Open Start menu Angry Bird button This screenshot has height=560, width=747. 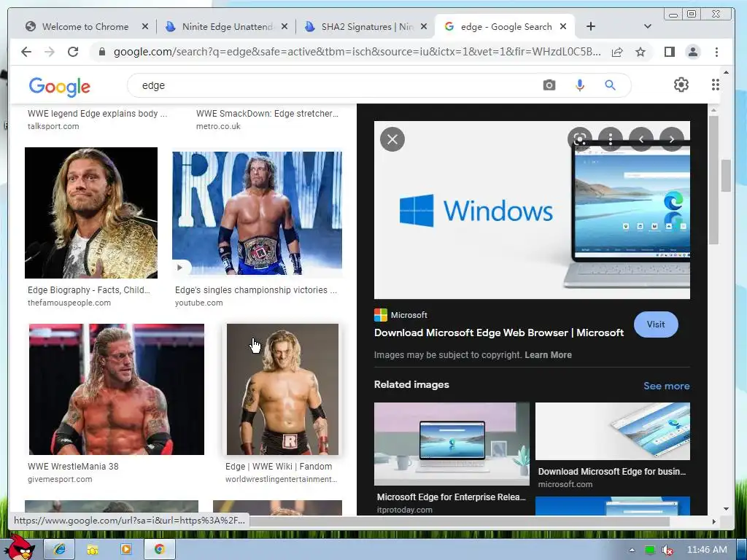tap(21, 548)
